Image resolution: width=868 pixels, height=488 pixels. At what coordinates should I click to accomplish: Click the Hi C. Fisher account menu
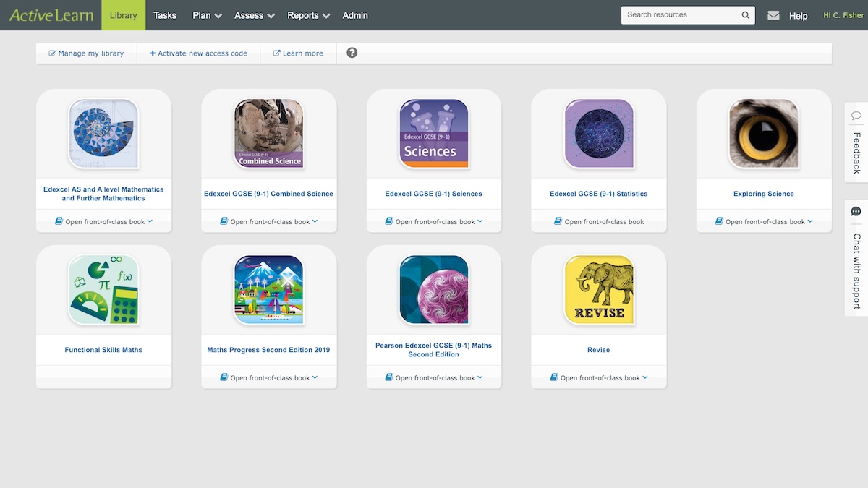point(843,15)
